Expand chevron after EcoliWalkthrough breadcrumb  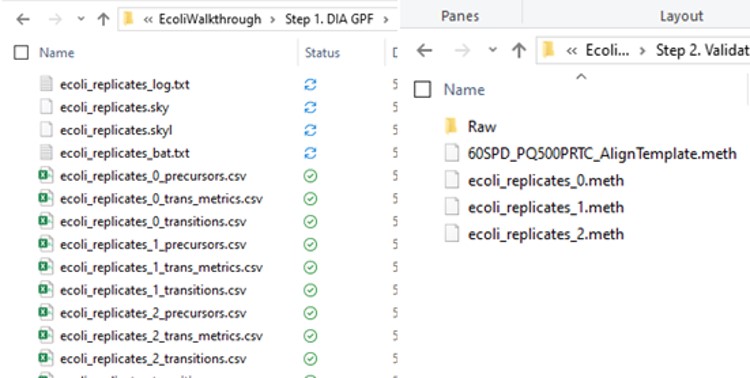coord(273,19)
